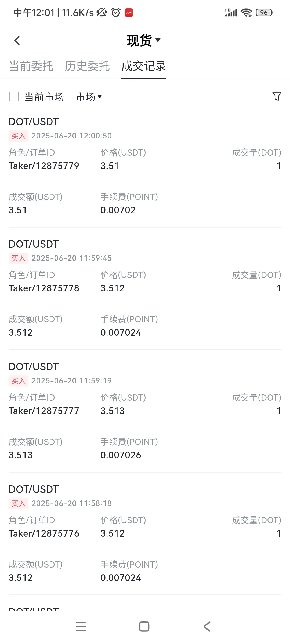
Task: Tap the 买入 tag dated 11:59:19
Action: [x=19, y=381]
